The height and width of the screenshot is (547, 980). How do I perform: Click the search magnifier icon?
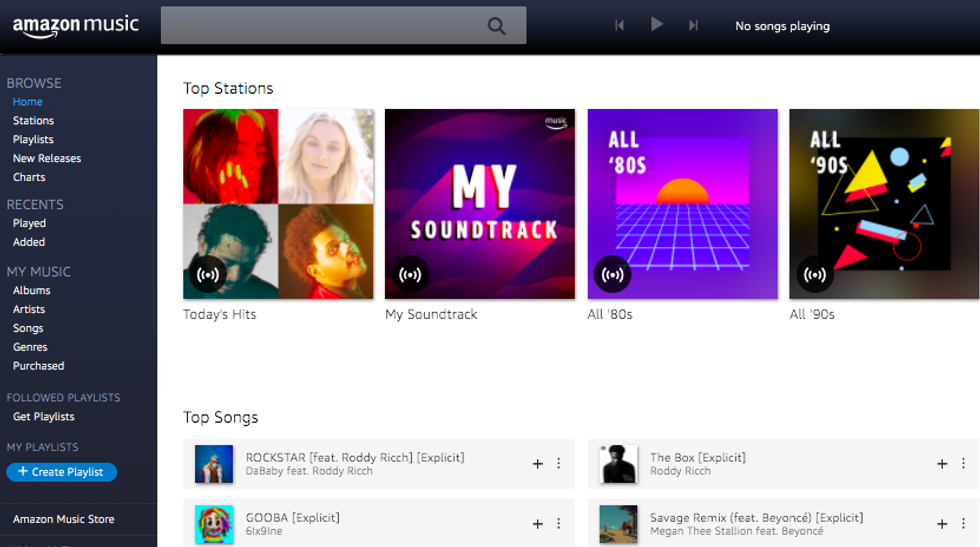click(x=496, y=26)
